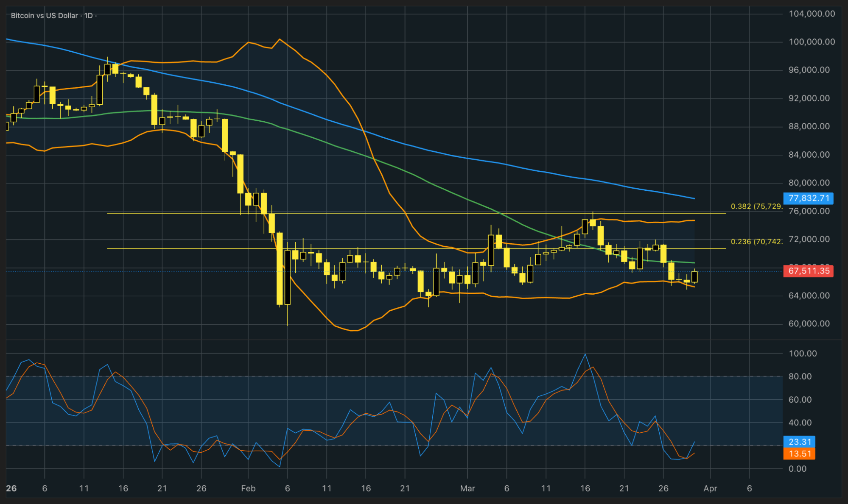
Task: Click the 1D interval label in title
Action: click(x=88, y=16)
